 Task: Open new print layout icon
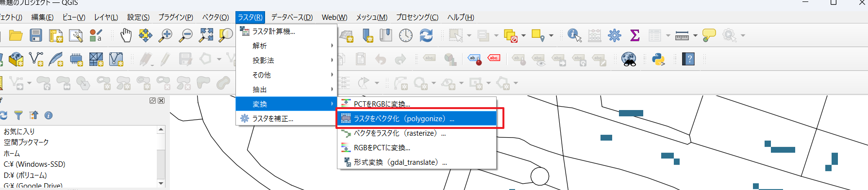point(56,35)
